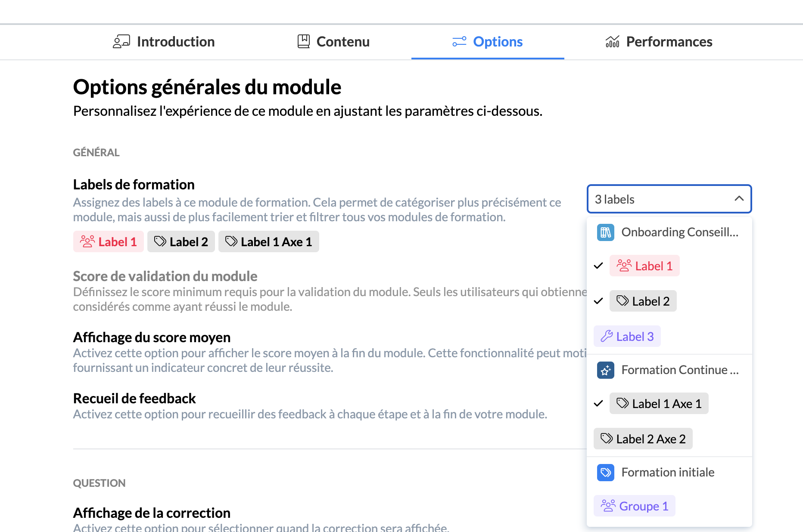Screen dimensions: 803x532
Task: Select the purple Groupe 1 label
Action: (x=634, y=506)
